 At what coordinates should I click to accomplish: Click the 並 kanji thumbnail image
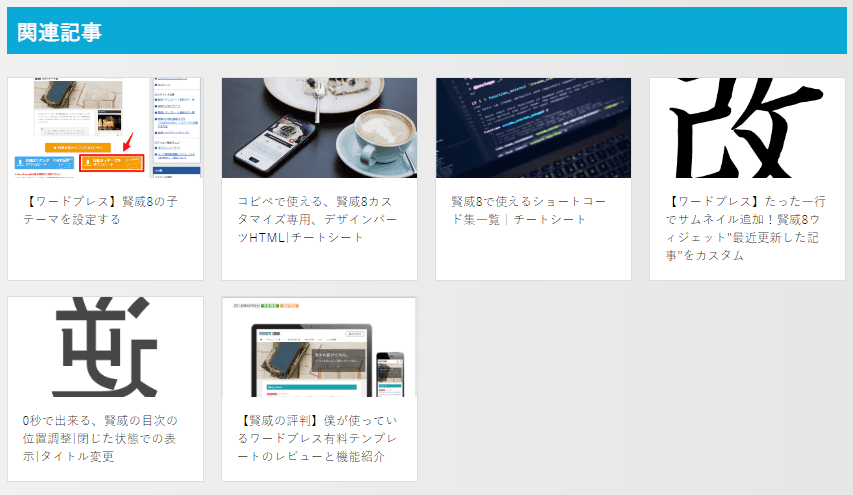tap(105, 347)
